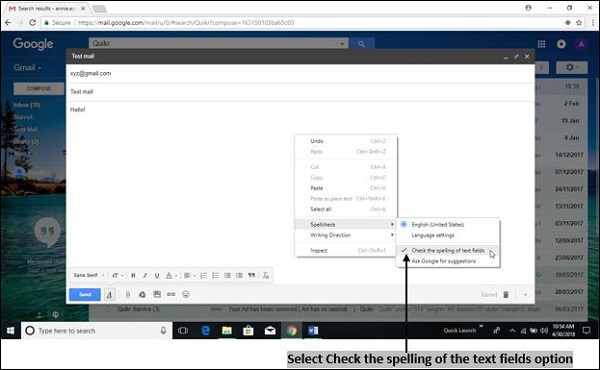Choose Paste from the context menu
The width and height of the screenshot is (600, 370).
tap(316, 188)
